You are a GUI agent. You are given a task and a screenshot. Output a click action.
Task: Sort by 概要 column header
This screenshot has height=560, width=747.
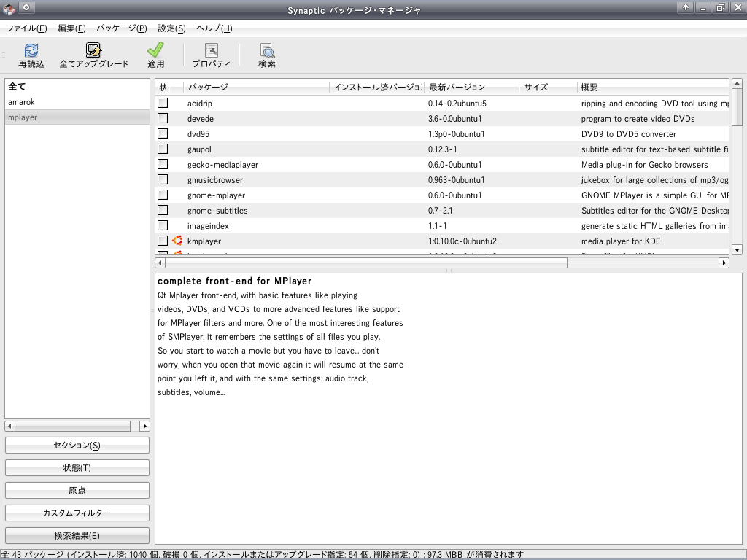coord(653,87)
